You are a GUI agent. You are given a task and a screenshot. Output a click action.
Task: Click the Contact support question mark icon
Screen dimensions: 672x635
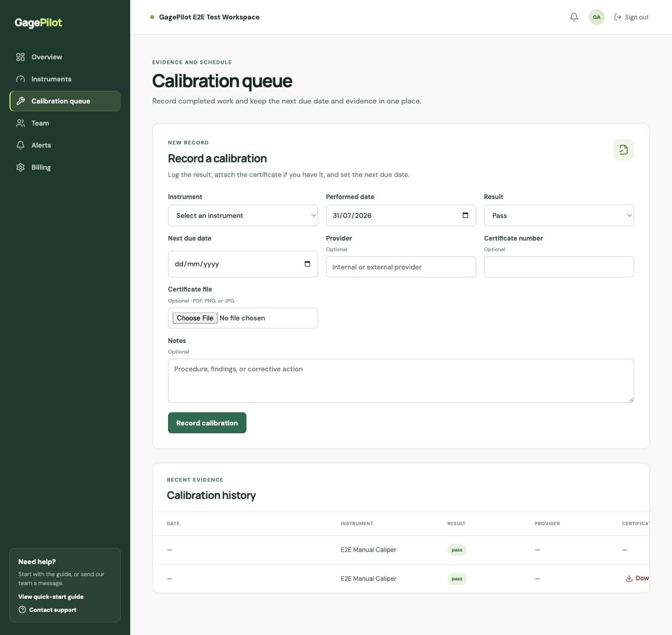(x=22, y=610)
